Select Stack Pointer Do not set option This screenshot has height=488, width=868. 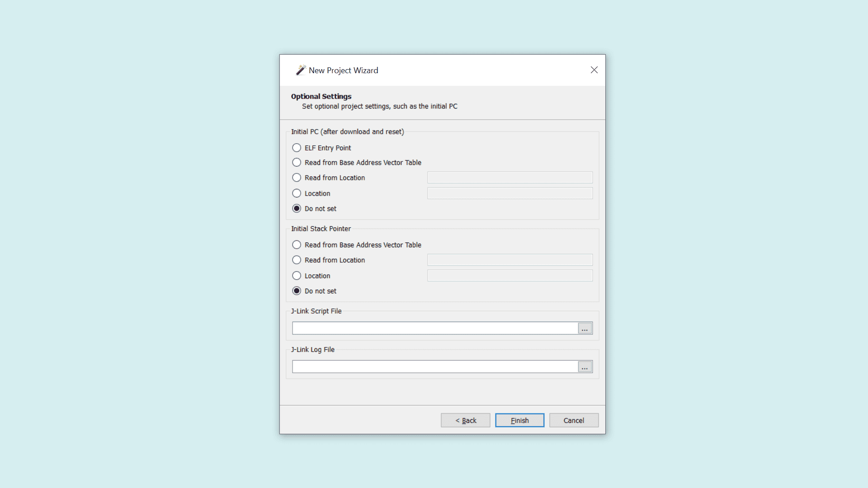pyautogui.click(x=297, y=291)
